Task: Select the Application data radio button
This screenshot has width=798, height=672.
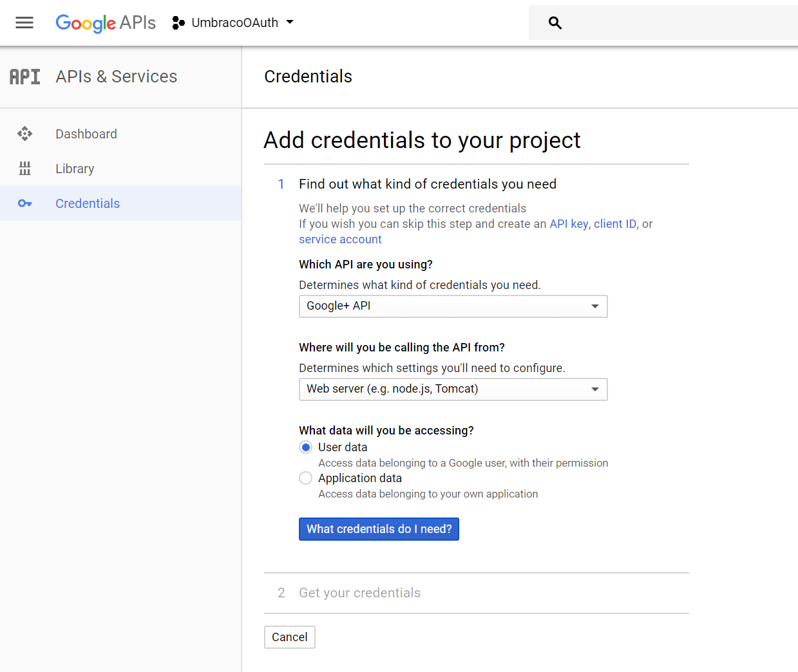Action: pos(306,478)
